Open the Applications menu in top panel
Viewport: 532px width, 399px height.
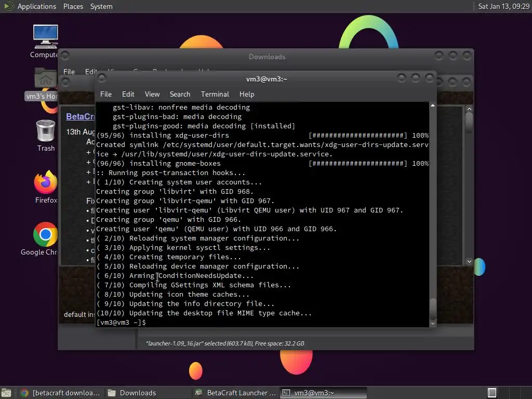coord(37,6)
